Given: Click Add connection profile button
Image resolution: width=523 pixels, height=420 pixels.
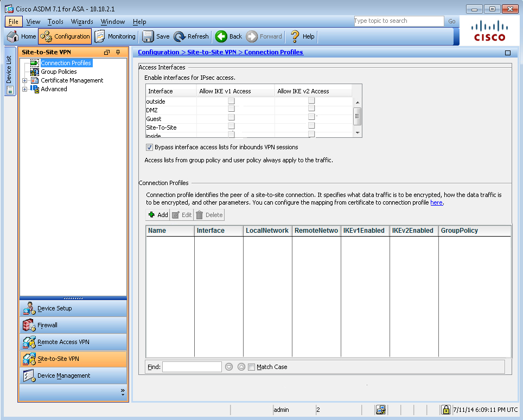Looking at the screenshot, I should [x=158, y=215].
